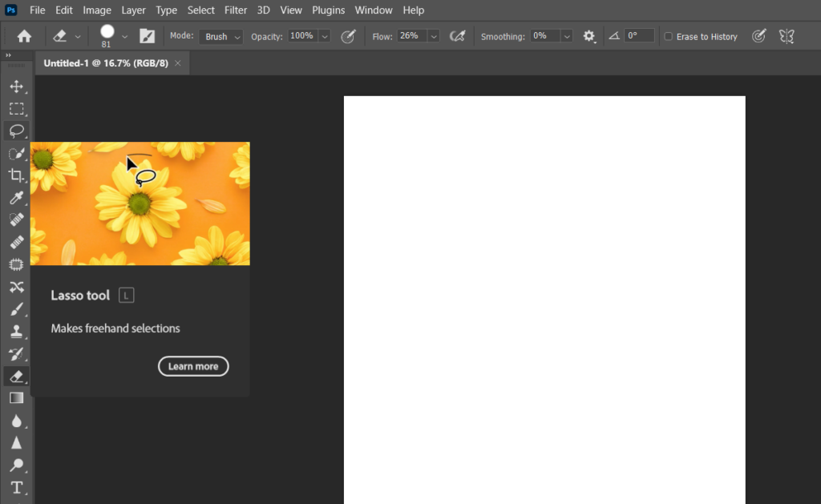821x504 pixels.
Task: Go to the Home screen
Action: pos(24,36)
